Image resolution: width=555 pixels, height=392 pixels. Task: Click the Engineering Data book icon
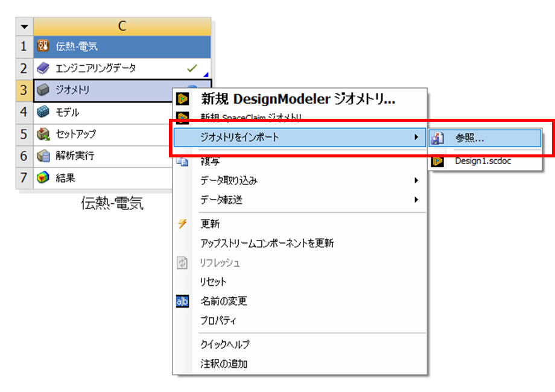(43, 68)
